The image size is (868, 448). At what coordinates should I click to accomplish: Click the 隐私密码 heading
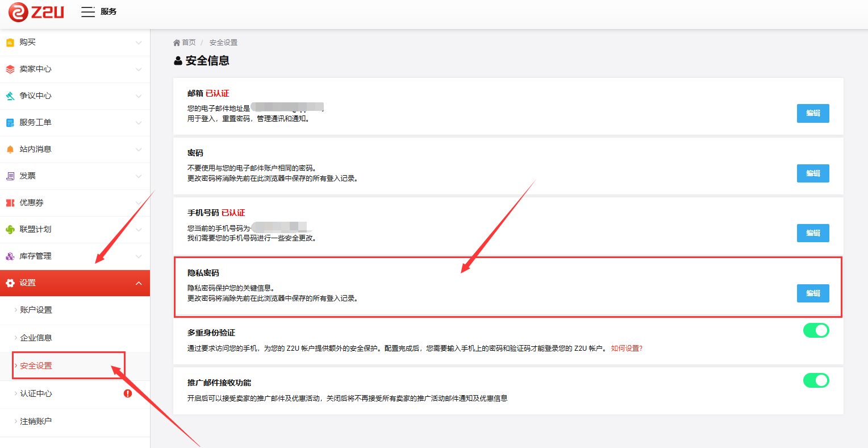tap(203, 273)
